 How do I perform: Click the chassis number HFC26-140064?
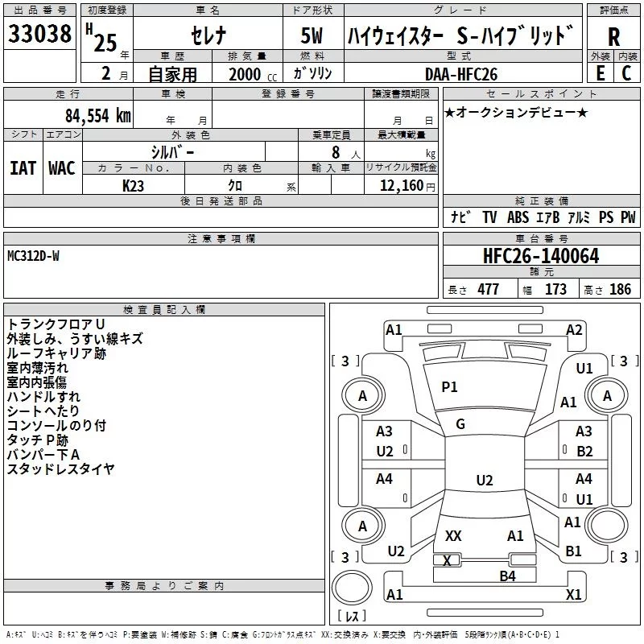point(541,256)
